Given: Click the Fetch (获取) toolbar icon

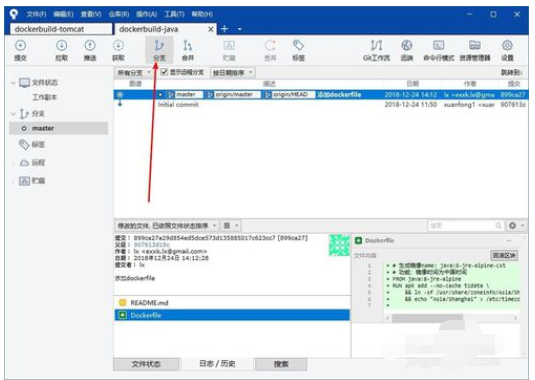Looking at the screenshot, I should tap(118, 45).
